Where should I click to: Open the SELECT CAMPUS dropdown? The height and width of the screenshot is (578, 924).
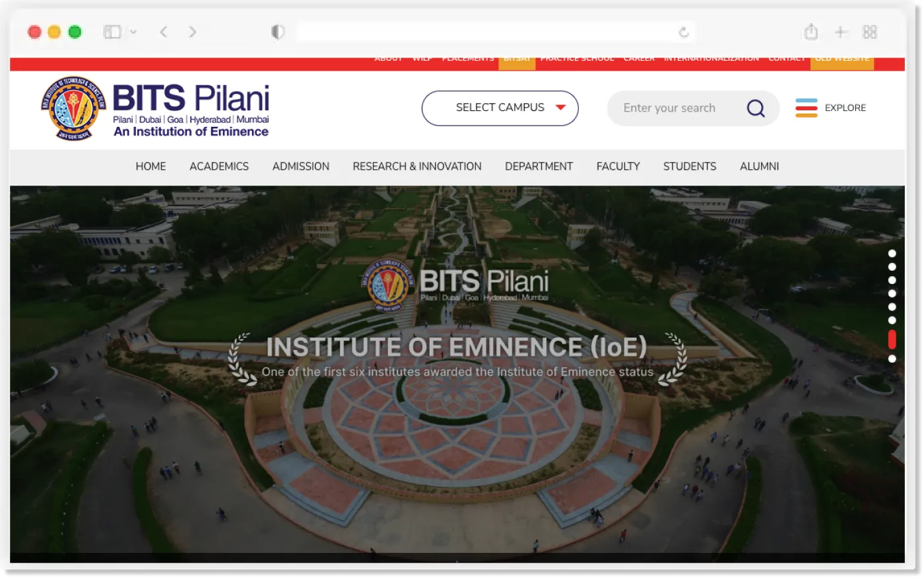(x=500, y=108)
